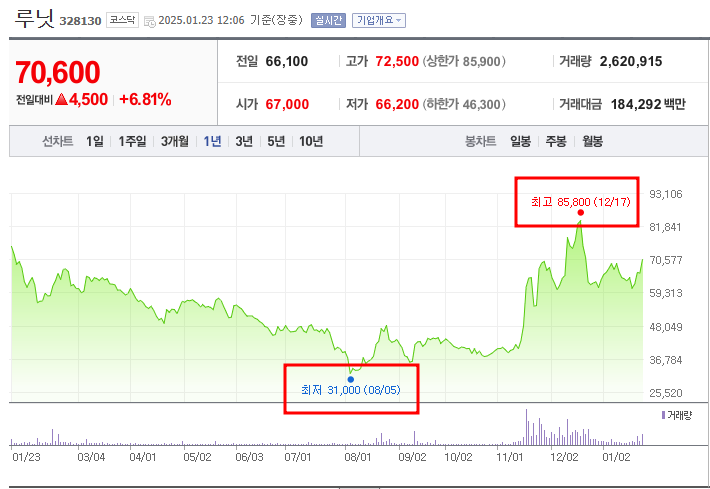The height and width of the screenshot is (489, 710).
Task: Click the 08/01 date on the x-axis
Action: [x=358, y=457]
